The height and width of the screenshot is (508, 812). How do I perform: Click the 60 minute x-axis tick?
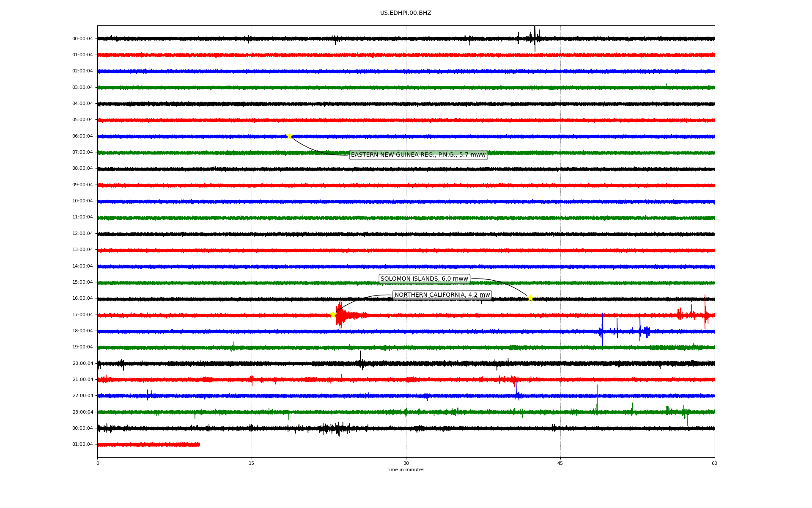coord(714,463)
